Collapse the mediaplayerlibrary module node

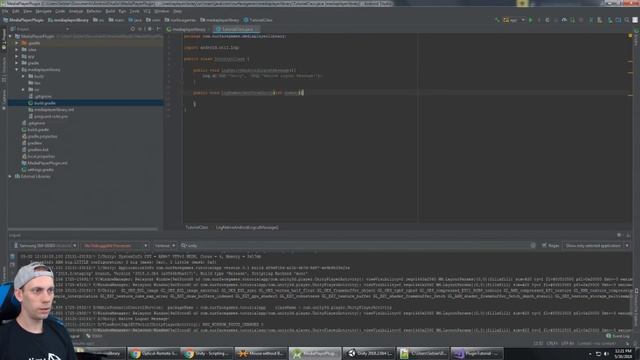coord(17,70)
